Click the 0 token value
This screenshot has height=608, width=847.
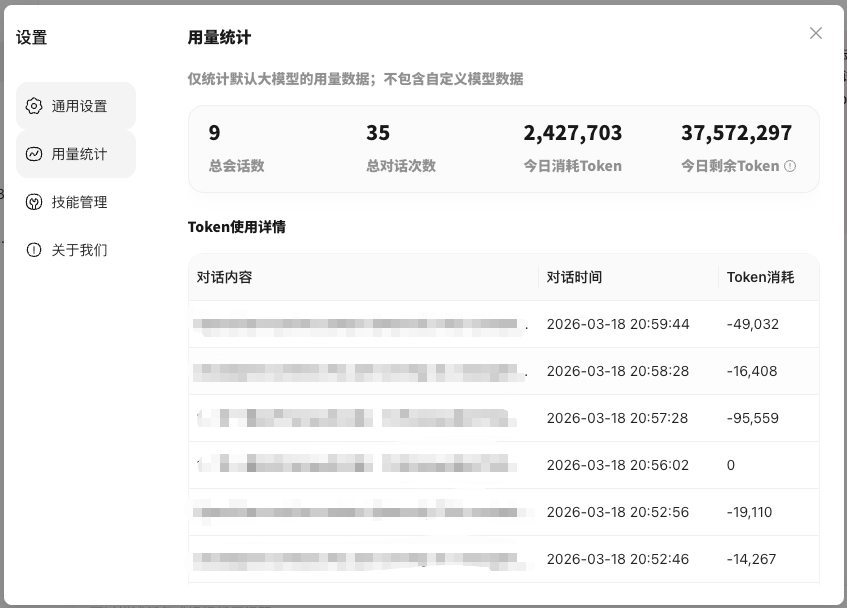coord(731,465)
